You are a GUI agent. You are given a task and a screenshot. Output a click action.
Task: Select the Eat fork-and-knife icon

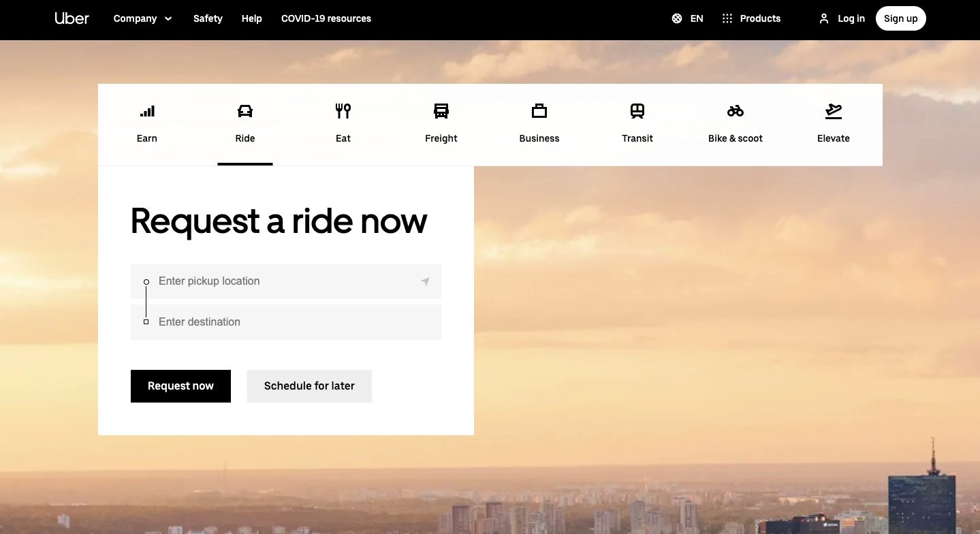pos(343,111)
